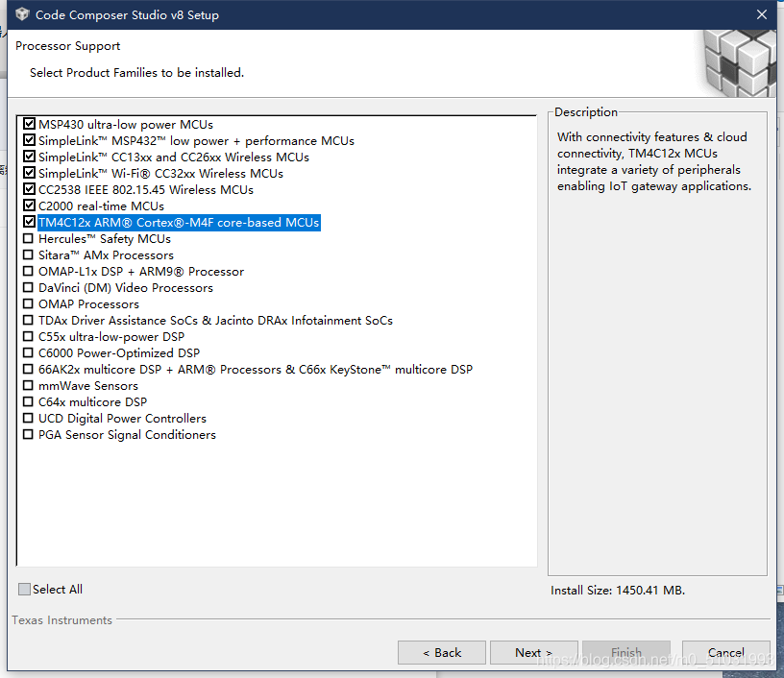Toggle the Select All checkbox
Image resolution: width=784 pixels, height=678 pixels.
tap(25, 590)
